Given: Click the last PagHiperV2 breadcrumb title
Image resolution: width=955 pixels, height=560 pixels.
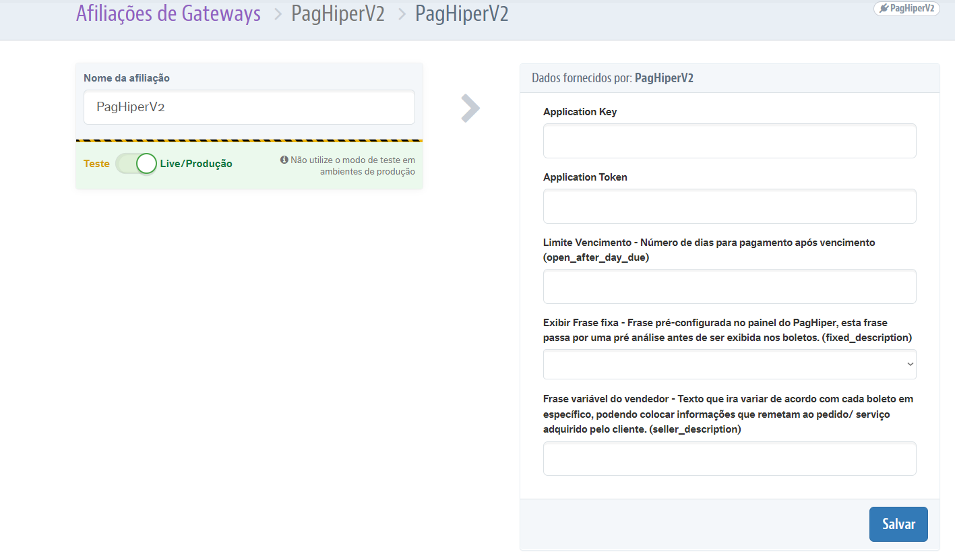Looking at the screenshot, I should (462, 13).
